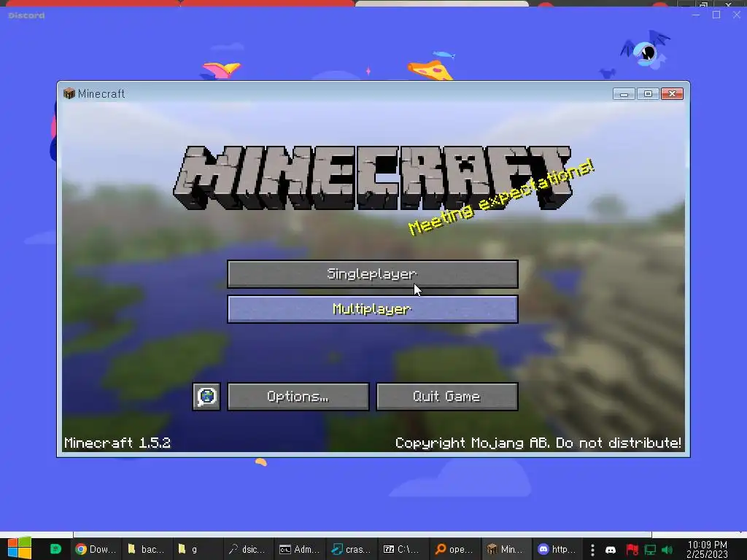Open the Multiplayer menu
This screenshot has width=747, height=560.
(x=373, y=309)
